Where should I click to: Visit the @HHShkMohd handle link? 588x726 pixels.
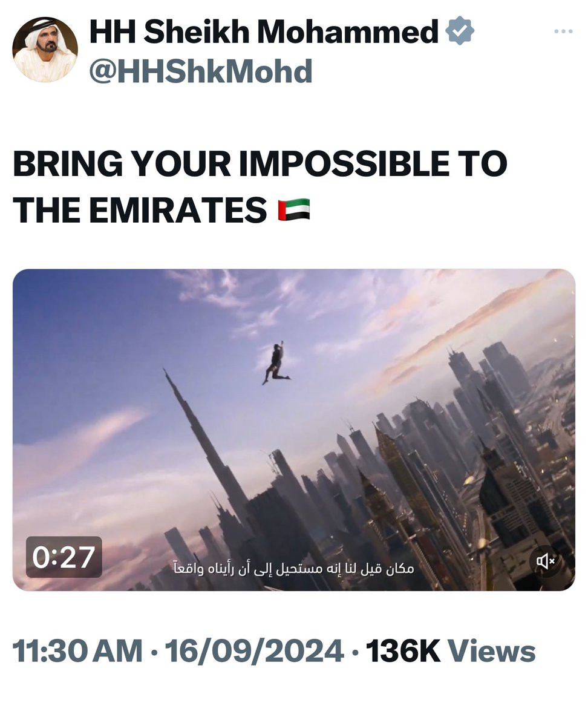(201, 71)
